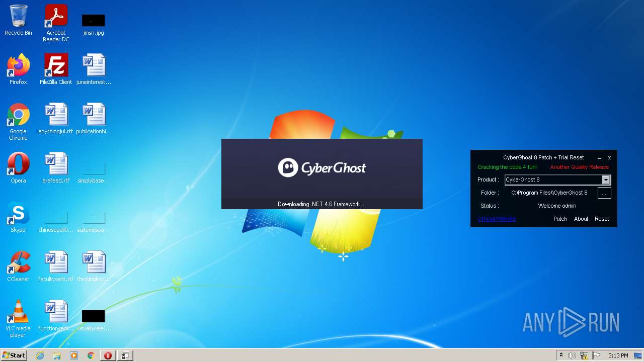Follow the Official Website link

[x=497, y=219]
